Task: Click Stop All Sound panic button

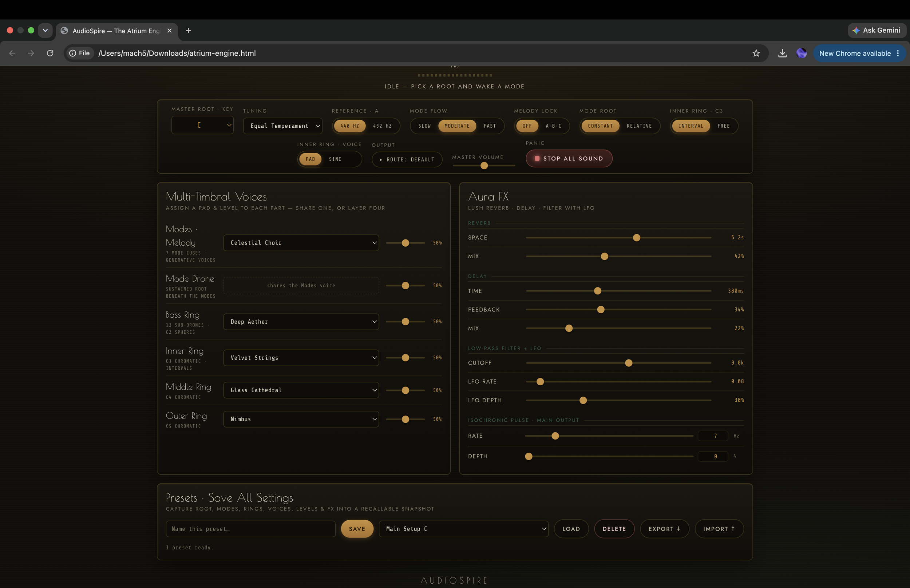Action: tap(569, 158)
